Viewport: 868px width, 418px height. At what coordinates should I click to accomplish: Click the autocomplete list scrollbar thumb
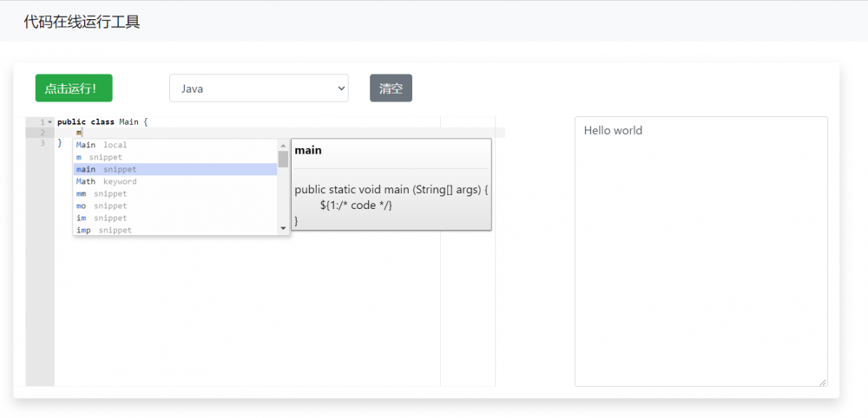click(x=283, y=159)
